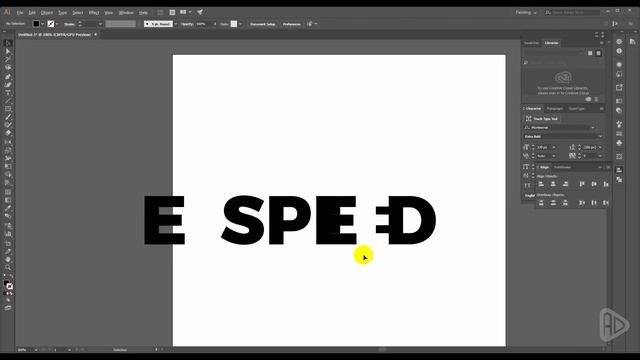Open the Fill swatch dropdown in control bar

42,24
